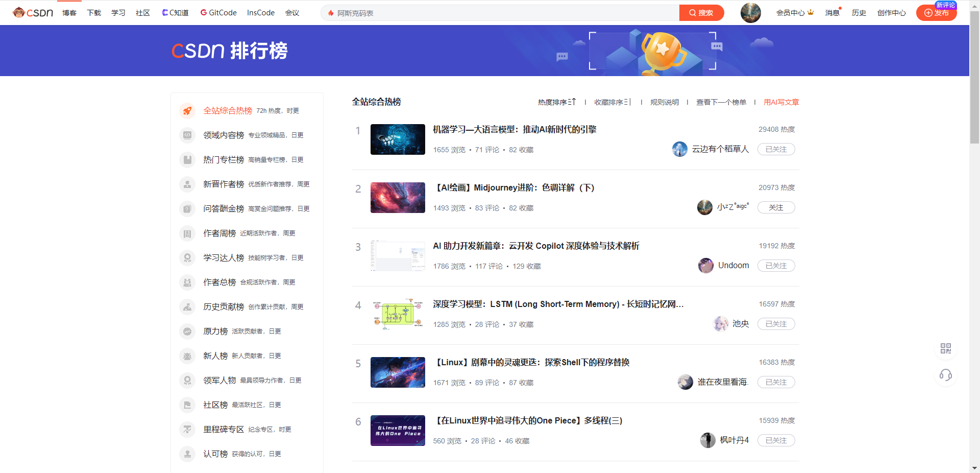This screenshot has height=473, width=980.
Task: Click the 发布 publish button
Action: pyautogui.click(x=936, y=13)
